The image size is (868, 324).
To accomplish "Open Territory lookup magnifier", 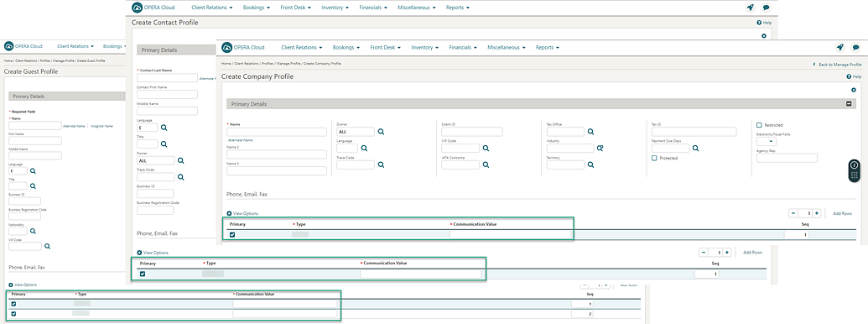I will pos(590,165).
